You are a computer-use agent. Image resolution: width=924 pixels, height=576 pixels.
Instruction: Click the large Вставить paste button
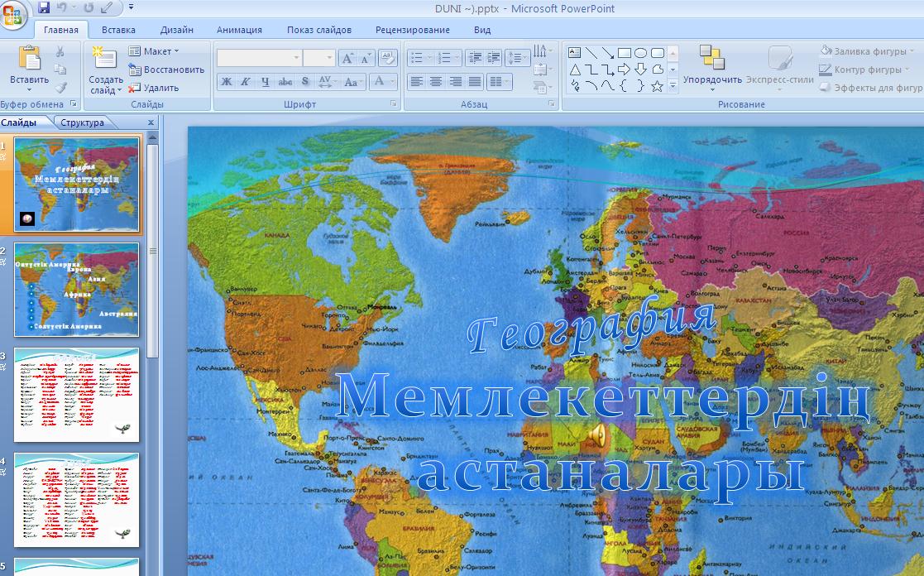[x=30, y=64]
